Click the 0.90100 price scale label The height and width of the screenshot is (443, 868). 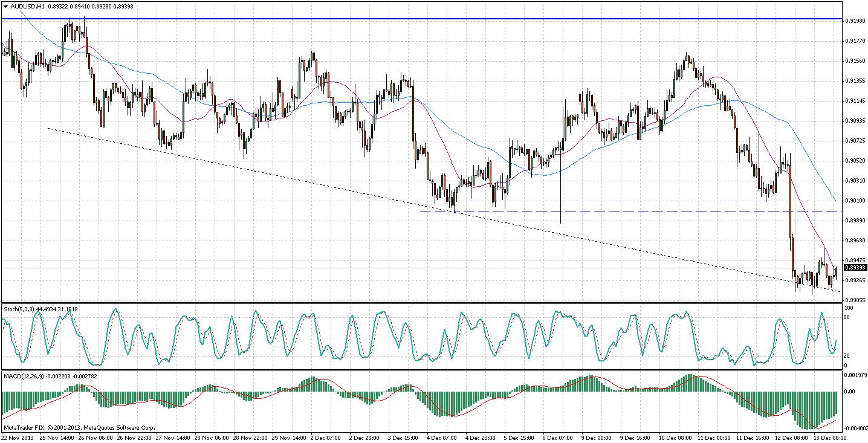[x=855, y=201]
